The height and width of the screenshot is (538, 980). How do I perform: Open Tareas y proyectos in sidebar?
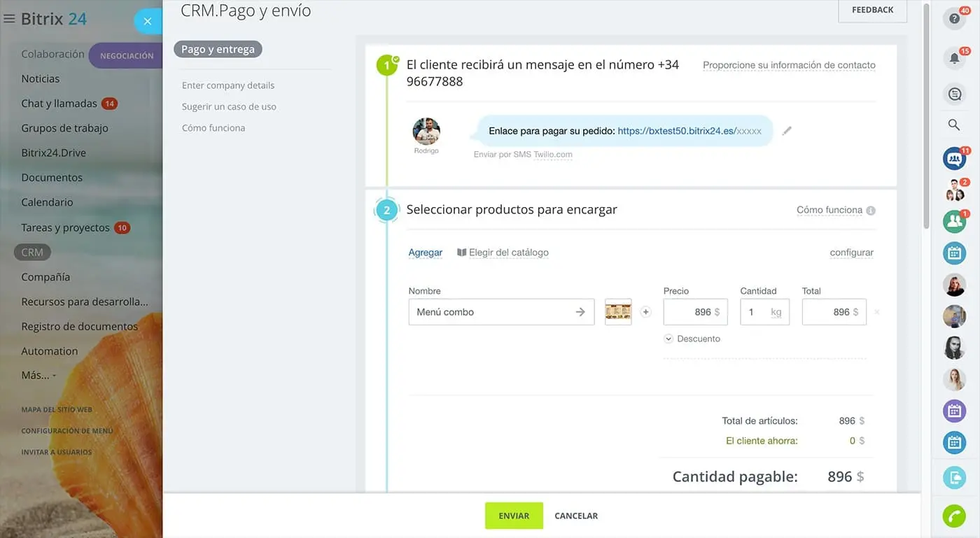pyautogui.click(x=65, y=227)
